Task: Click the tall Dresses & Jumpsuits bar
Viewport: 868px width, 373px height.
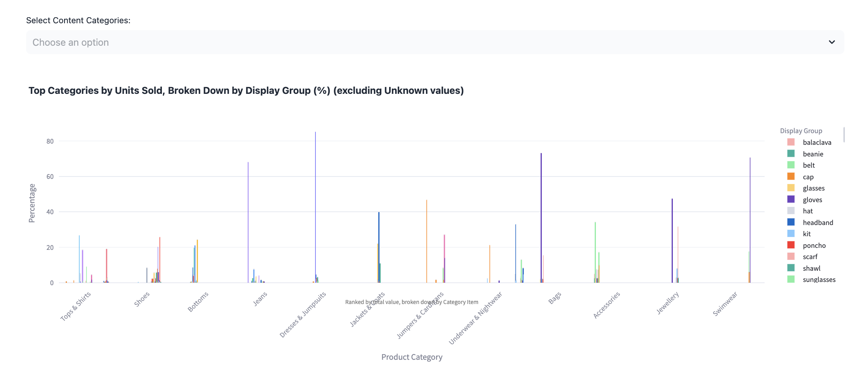Action: tap(315, 207)
